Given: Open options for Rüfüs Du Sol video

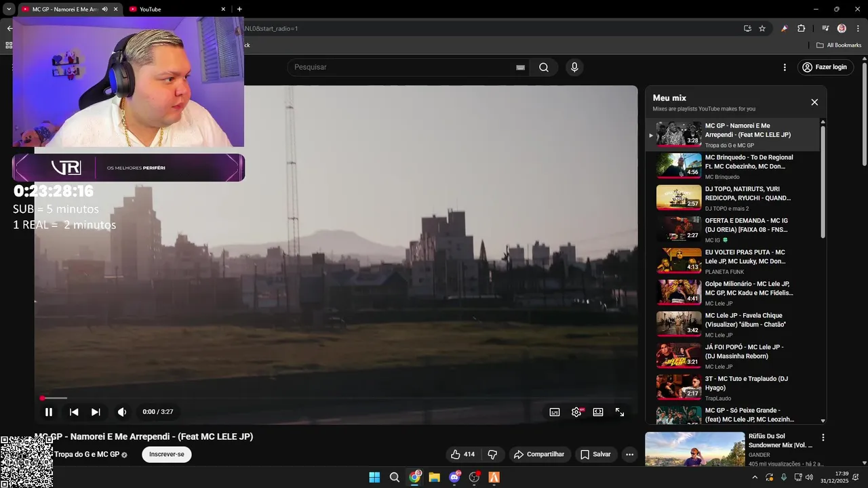Looking at the screenshot, I should pos(823,438).
